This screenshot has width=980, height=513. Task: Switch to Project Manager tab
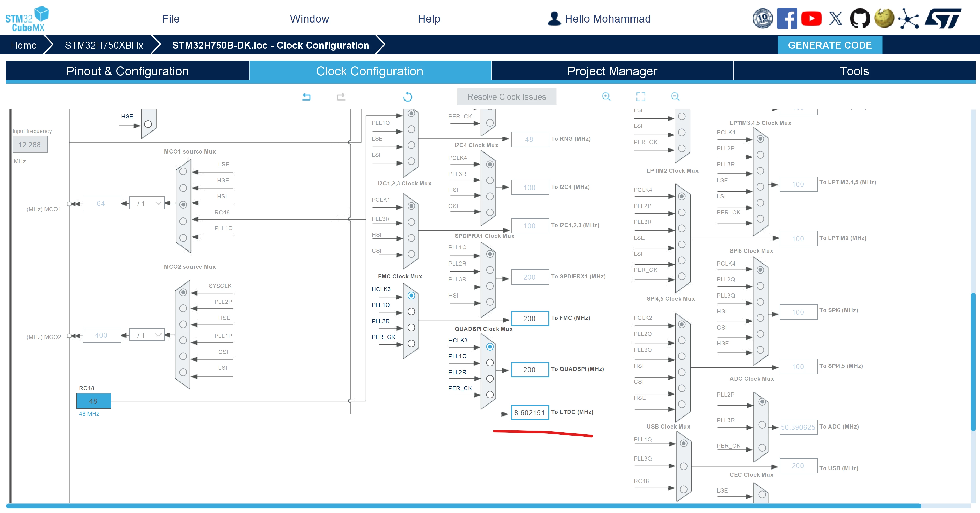612,71
